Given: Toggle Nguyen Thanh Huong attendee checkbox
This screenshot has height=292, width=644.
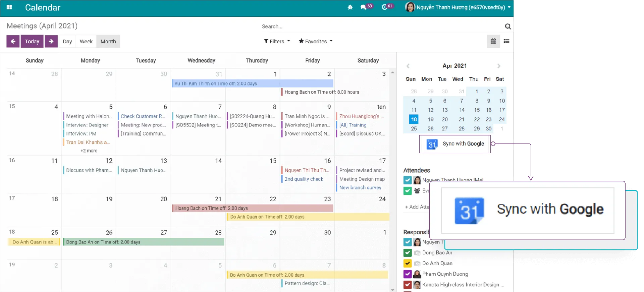Looking at the screenshot, I should 408,180.
